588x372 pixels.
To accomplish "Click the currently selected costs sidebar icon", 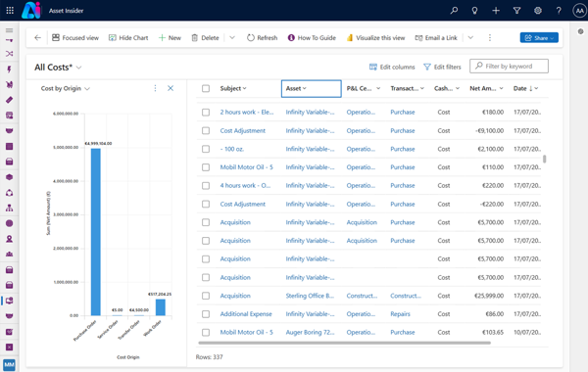I will [10, 301].
